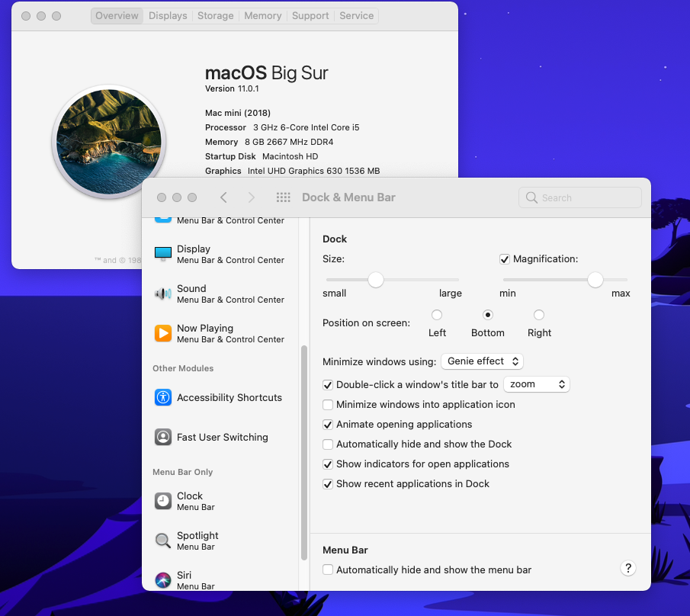Enable Automatically hide and show the Dock

tap(327, 444)
